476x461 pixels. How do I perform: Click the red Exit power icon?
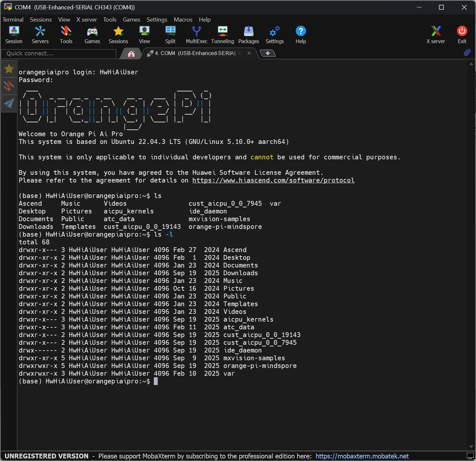click(x=462, y=35)
